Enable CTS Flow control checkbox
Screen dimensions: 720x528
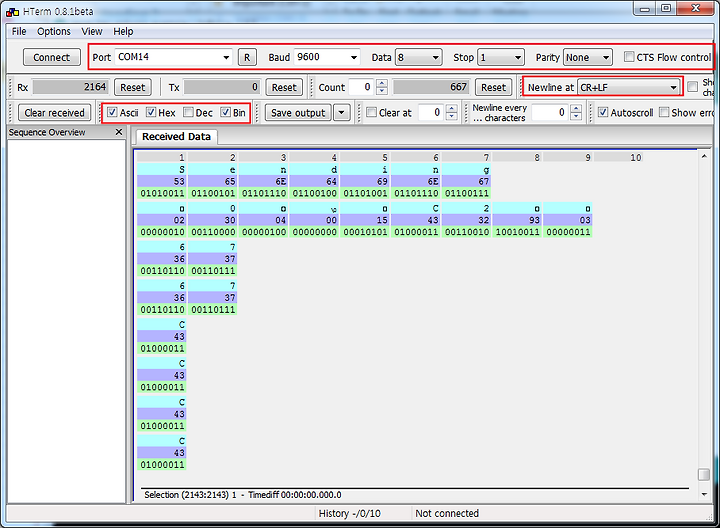[629, 57]
